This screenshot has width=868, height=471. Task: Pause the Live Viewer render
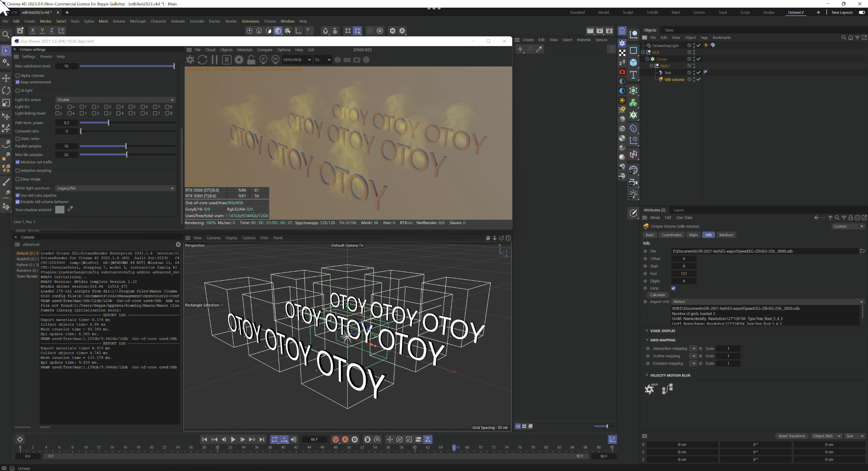click(x=215, y=60)
